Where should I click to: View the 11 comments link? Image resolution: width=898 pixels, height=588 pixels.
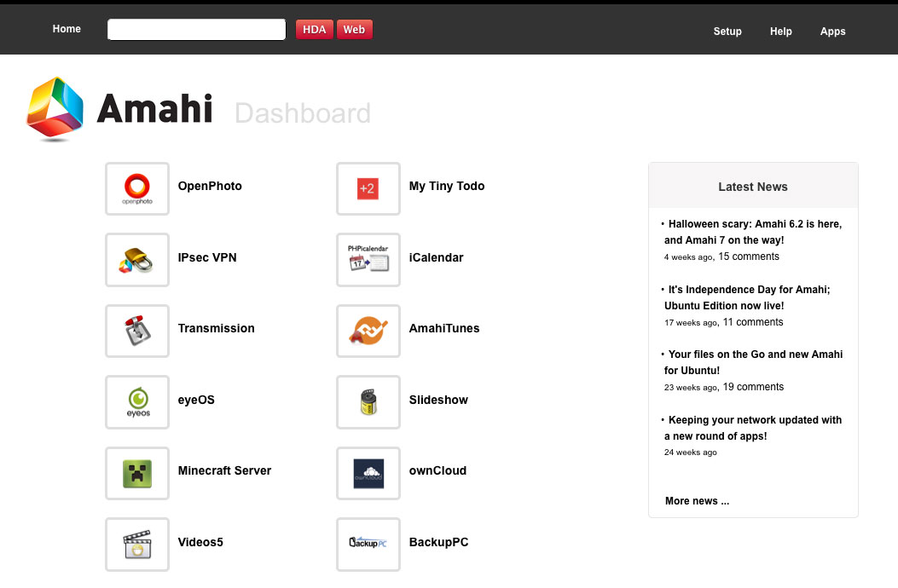[x=752, y=322]
